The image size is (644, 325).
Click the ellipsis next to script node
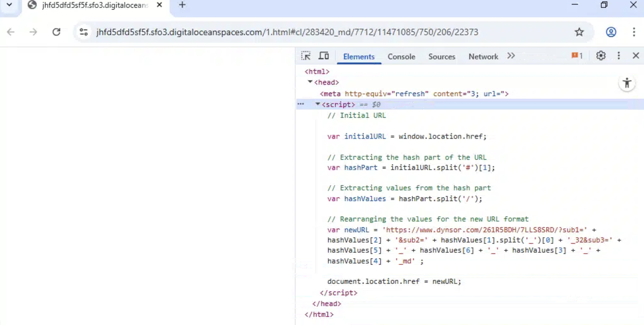coord(300,104)
